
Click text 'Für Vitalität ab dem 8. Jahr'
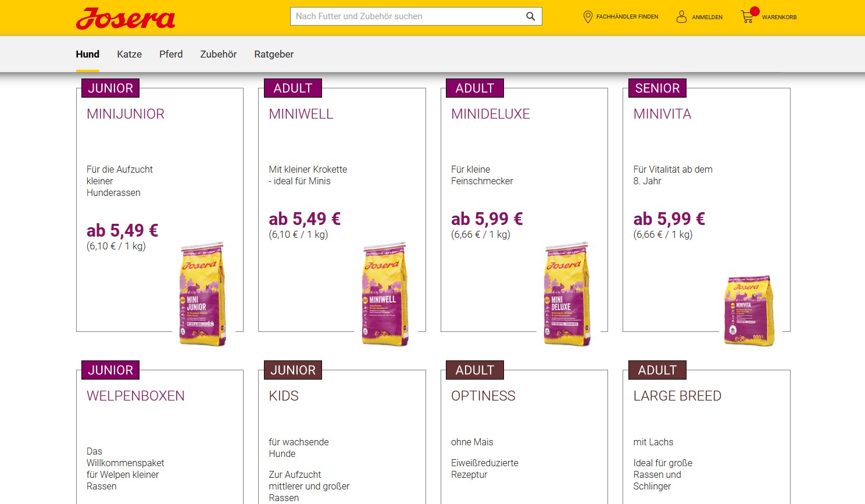coord(673,175)
